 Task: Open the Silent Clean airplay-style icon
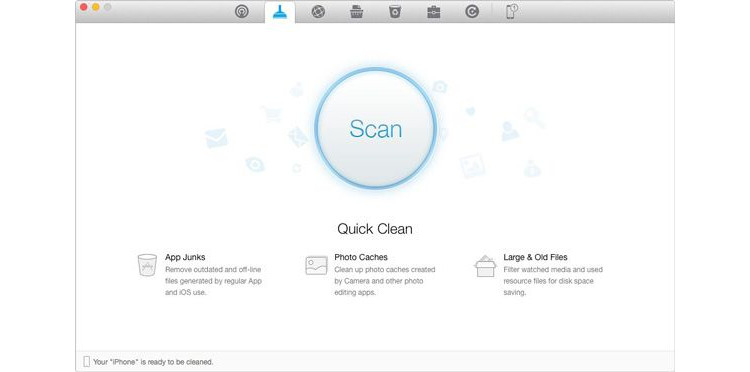[x=242, y=11]
